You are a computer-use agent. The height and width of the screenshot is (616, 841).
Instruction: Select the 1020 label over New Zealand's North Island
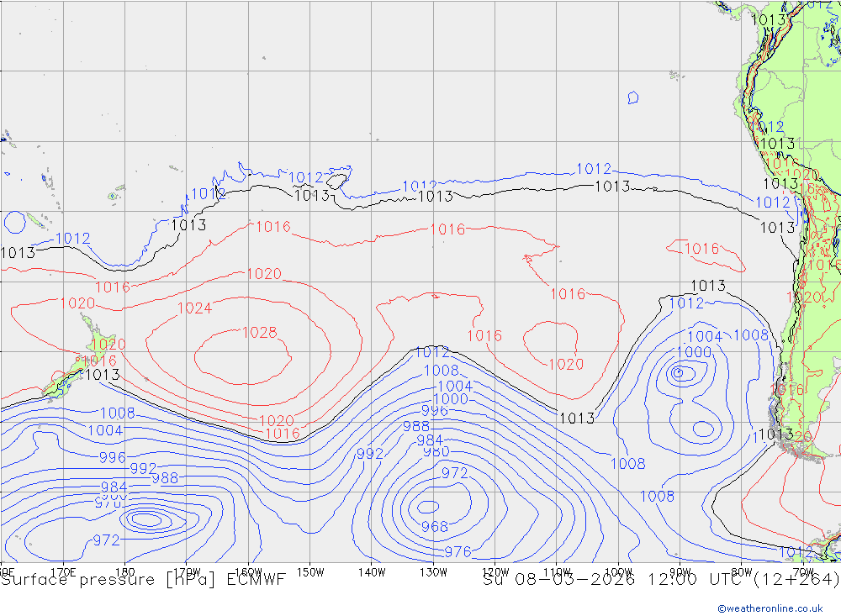[x=108, y=345]
